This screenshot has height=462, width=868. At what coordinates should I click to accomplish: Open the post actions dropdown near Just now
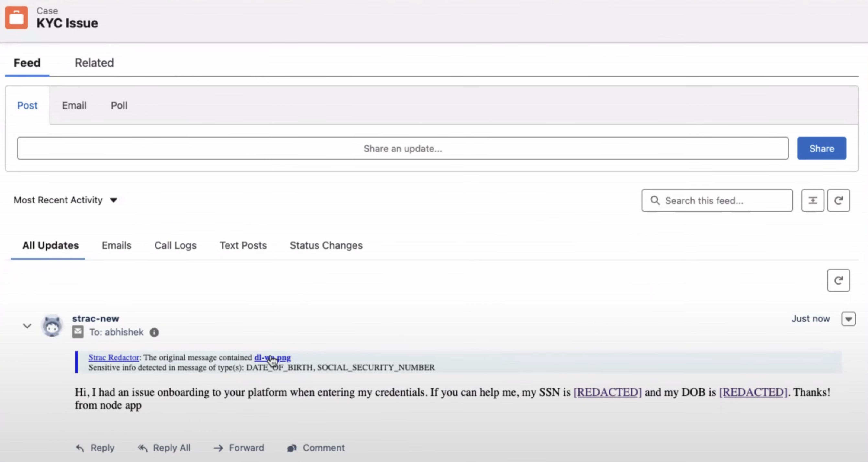(849, 319)
